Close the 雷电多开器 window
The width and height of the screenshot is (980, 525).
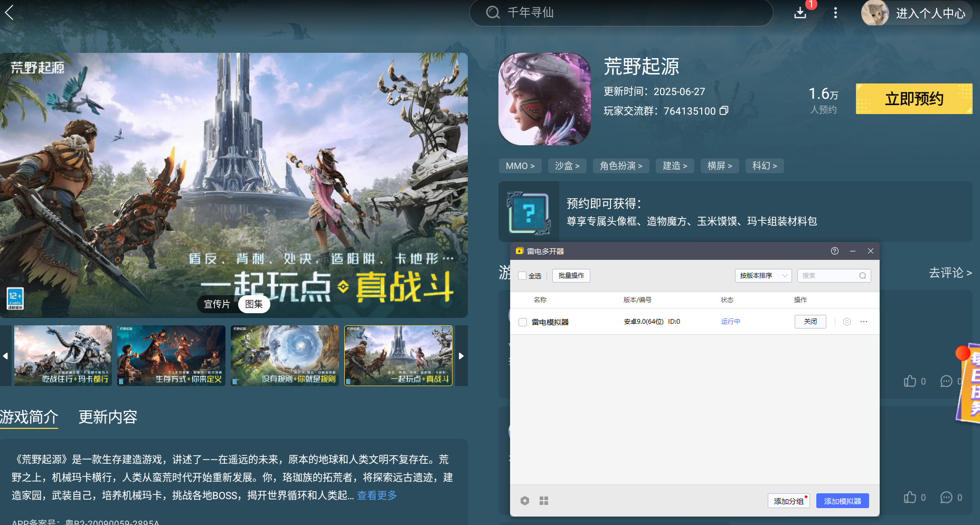(x=871, y=251)
